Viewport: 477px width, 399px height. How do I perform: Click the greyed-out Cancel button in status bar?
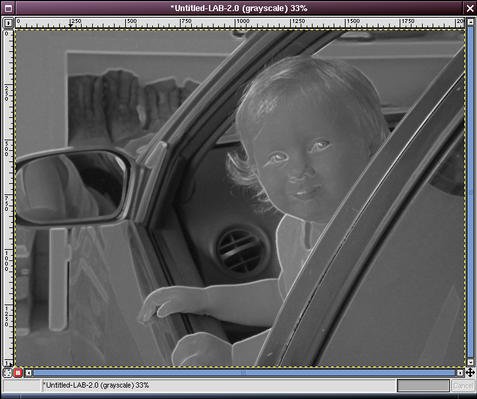(x=463, y=386)
